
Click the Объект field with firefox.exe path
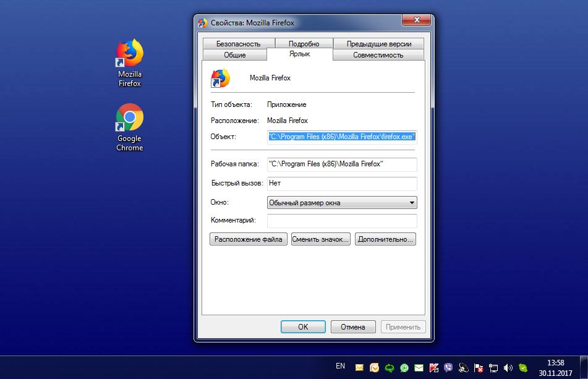pyautogui.click(x=342, y=137)
